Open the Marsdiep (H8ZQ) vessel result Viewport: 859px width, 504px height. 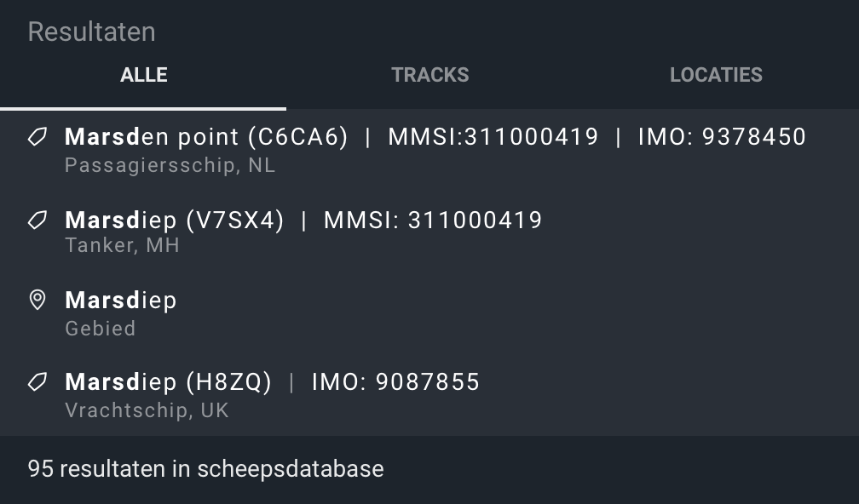click(x=429, y=395)
